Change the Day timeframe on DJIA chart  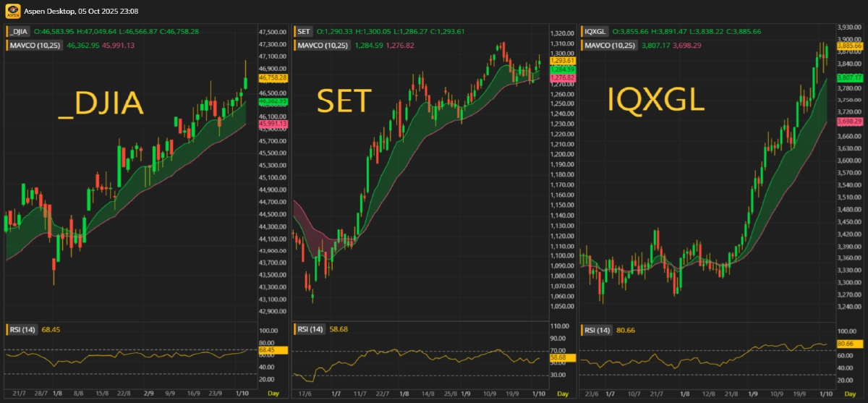(x=273, y=393)
